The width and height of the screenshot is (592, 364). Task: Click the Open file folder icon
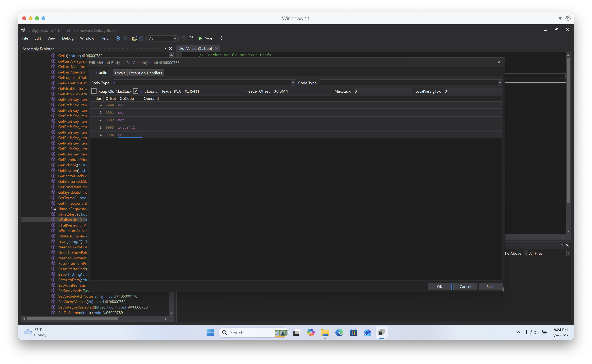click(x=134, y=39)
